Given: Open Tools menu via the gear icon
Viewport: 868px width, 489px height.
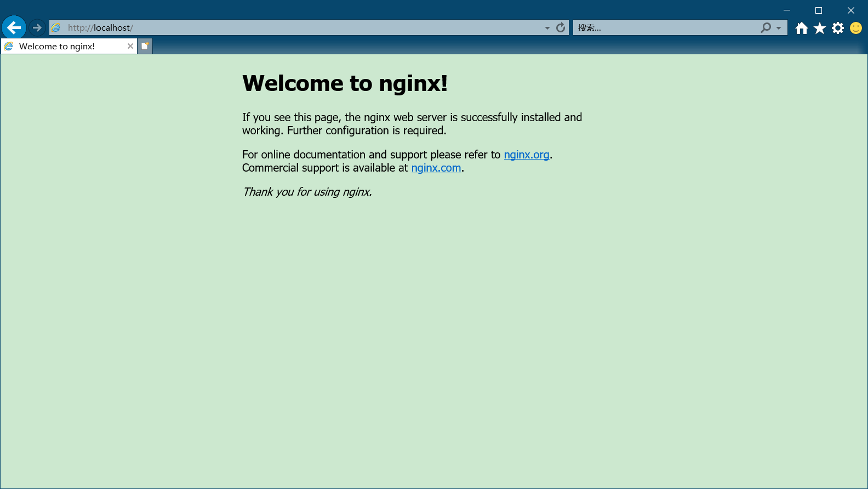Looking at the screenshot, I should click(838, 28).
